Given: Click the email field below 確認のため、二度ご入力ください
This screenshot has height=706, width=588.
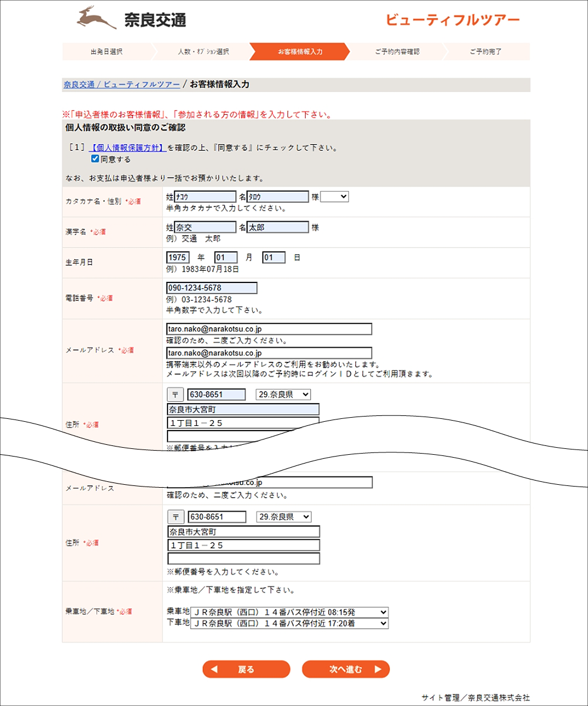Looking at the screenshot, I should click(x=269, y=353).
